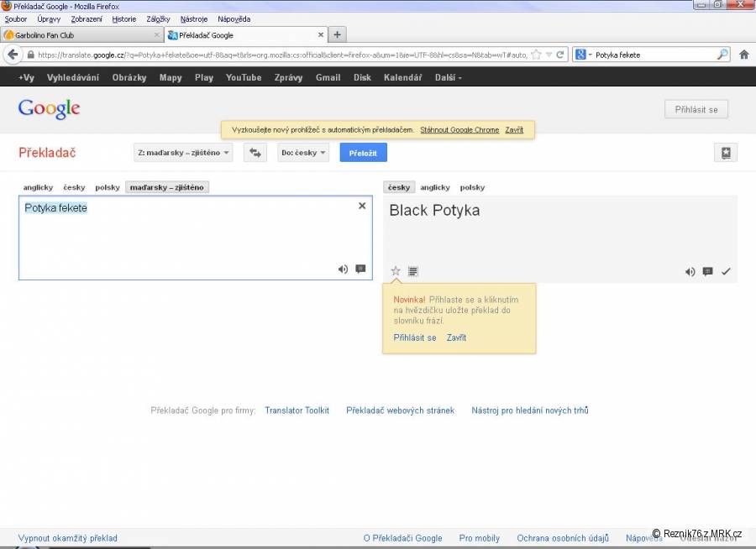
Task: Open Gmail in Google bar
Action: (x=328, y=77)
